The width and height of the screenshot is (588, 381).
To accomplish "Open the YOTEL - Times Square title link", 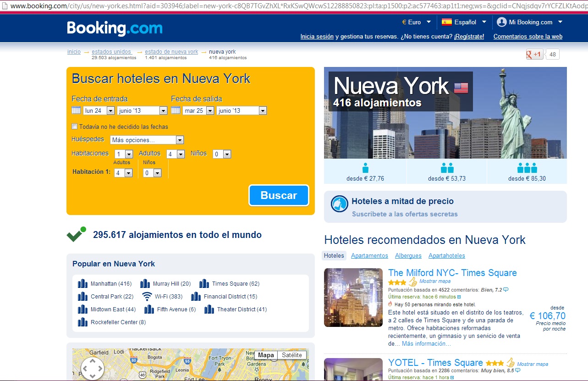I will [435, 363].
